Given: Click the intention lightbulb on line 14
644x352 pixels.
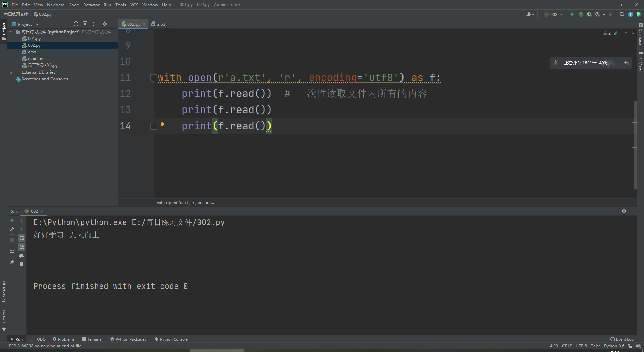Looking at the screenshot, I should pyautogui.click(x=162, y=125).
